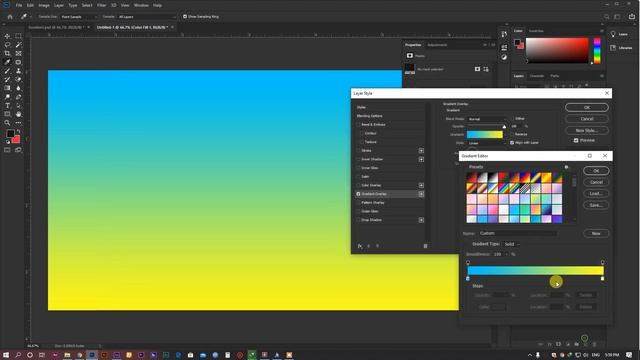
Task: Add another Stroke effect with plus button
Action: click(421, 151)
